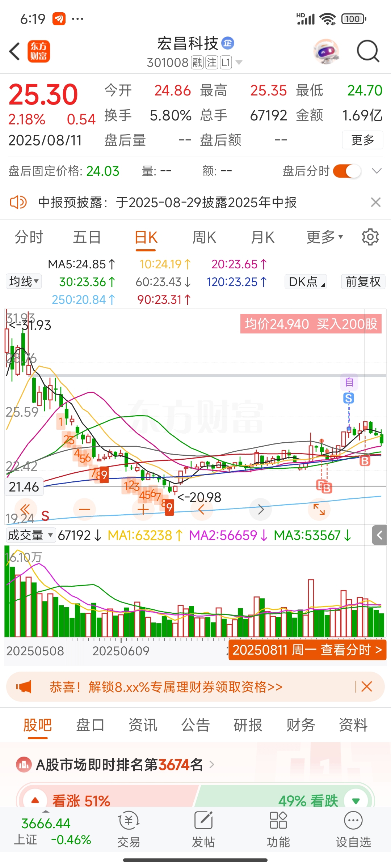
Task: Tap the A股市场 ranking chart icon
Action: [24, 765]
